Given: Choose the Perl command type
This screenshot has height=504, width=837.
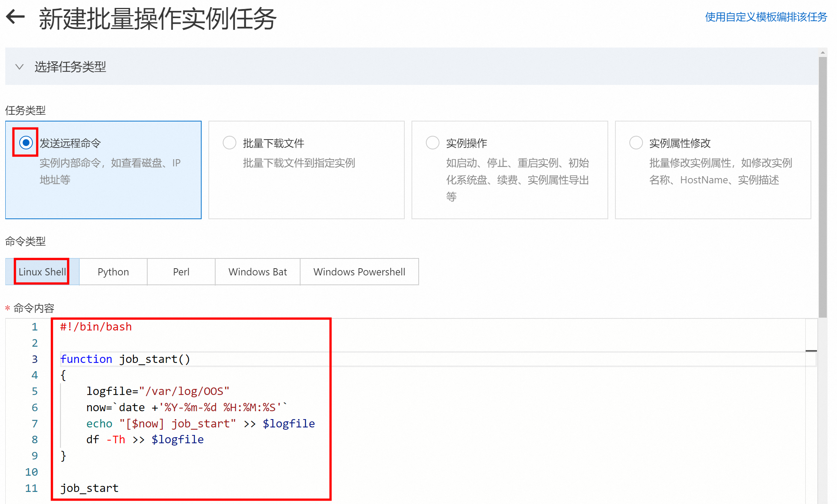Looking at the screenshot, I should [181, 272].
